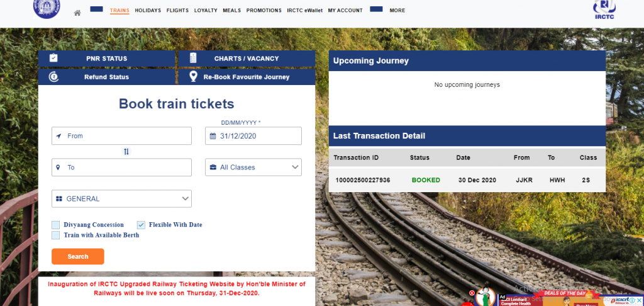Uncheck Flexible With Date option

141,225
